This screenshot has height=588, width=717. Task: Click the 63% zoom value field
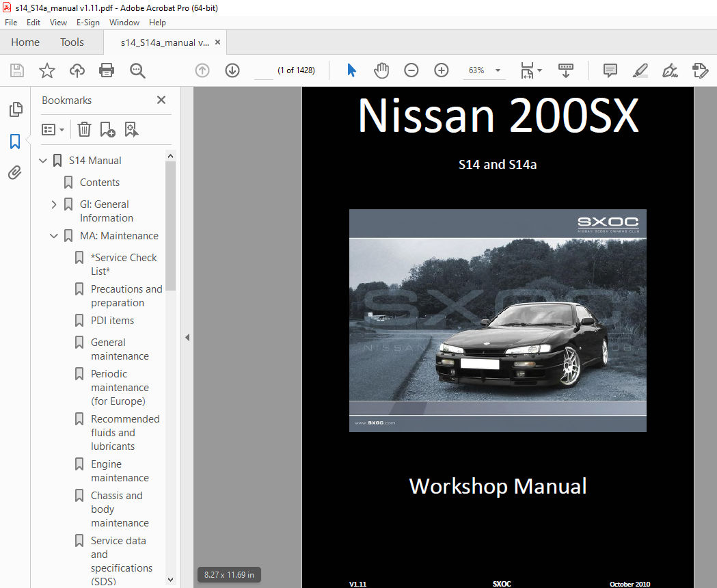pos(476,70)
